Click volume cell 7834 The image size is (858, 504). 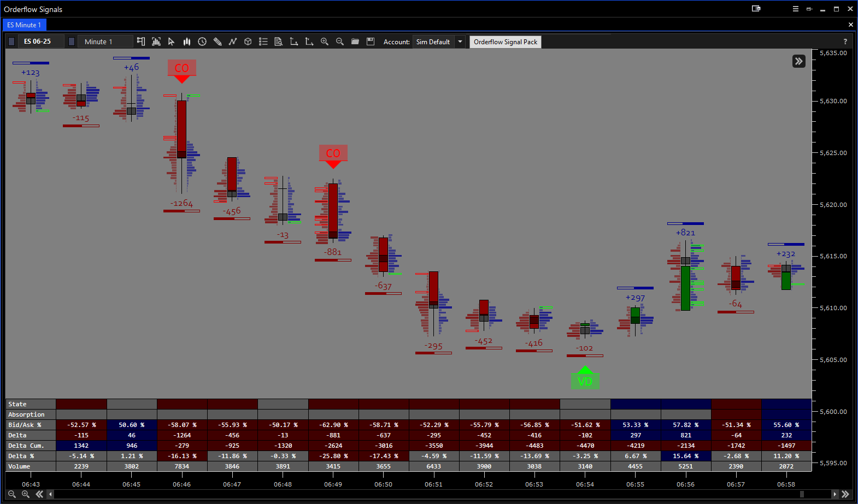tap(182, 466)
